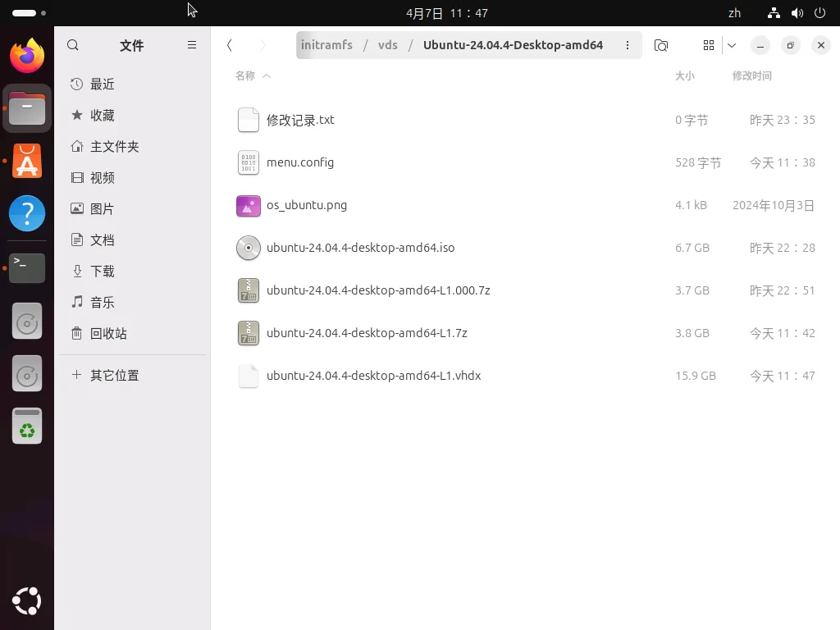Click the os_ubuntu.png image file icon
The height and width of the screenshot is (630, 840).
(249, 206)
